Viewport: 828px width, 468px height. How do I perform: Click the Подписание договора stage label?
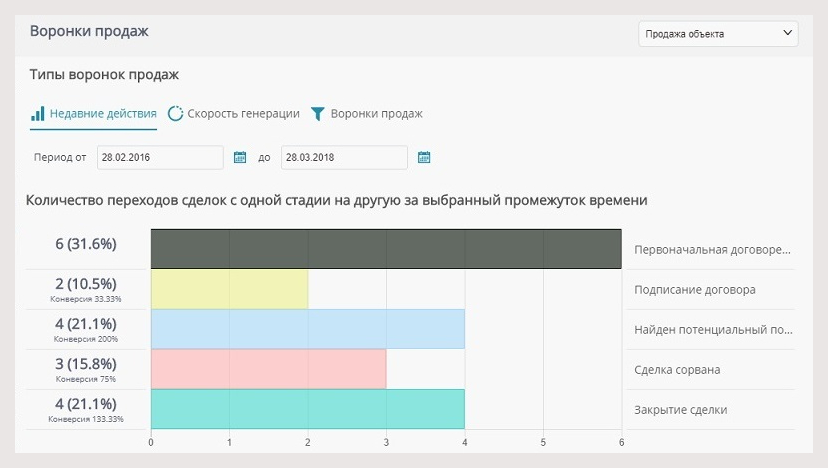coord(694,290)
